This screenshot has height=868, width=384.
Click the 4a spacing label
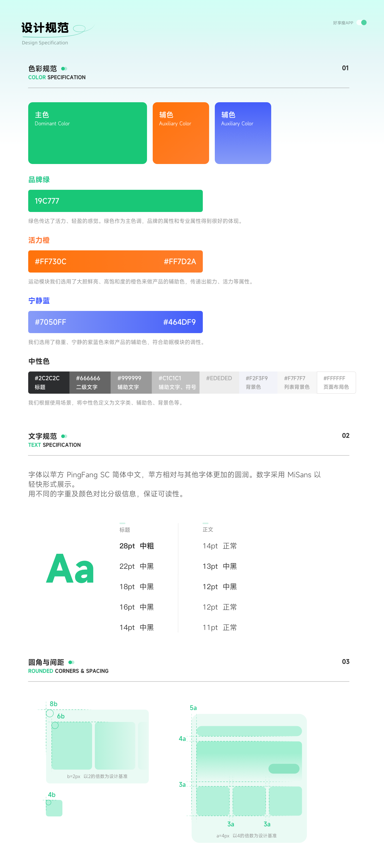[x=182, y=739]
